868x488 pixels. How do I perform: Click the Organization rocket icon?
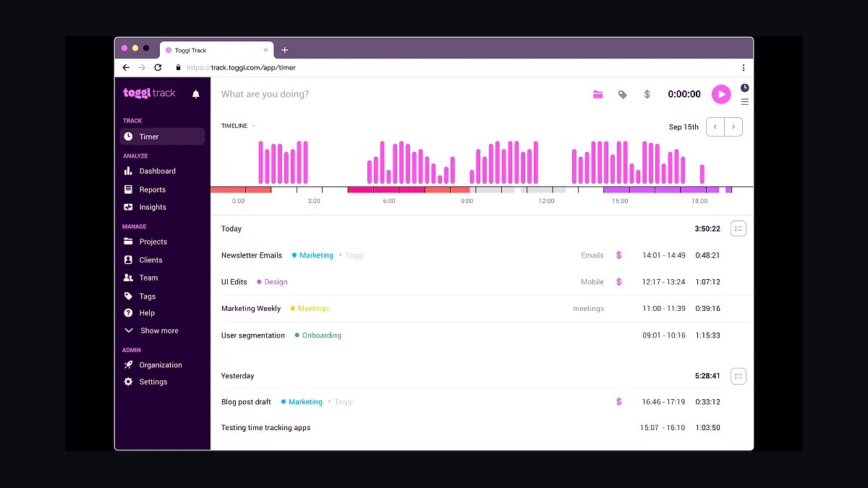[128, 365]
